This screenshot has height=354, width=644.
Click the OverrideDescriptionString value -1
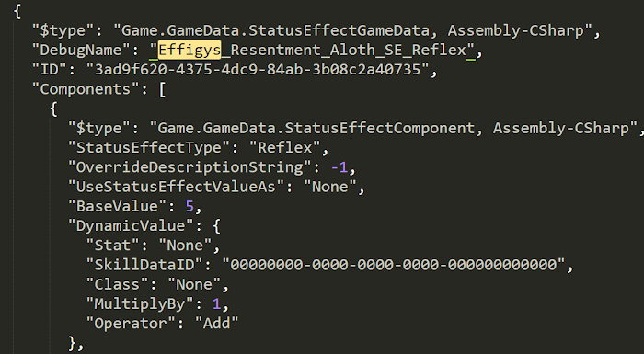point(339,167)
